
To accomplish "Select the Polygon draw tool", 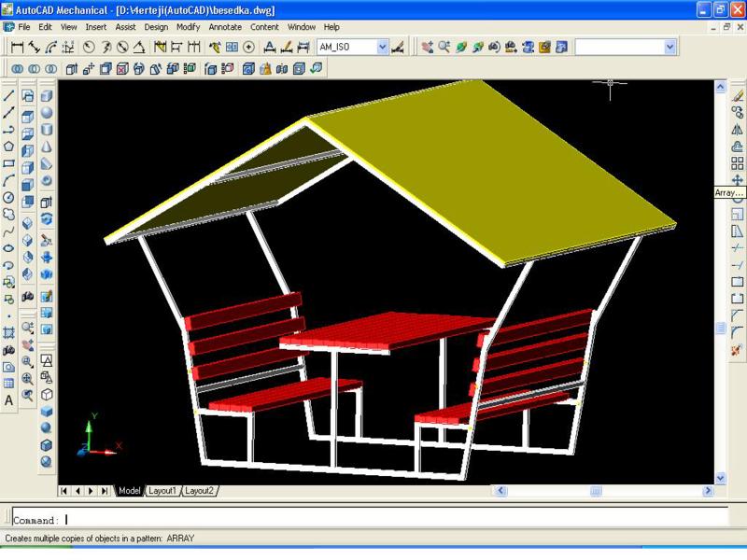I will tap(8, 146).
